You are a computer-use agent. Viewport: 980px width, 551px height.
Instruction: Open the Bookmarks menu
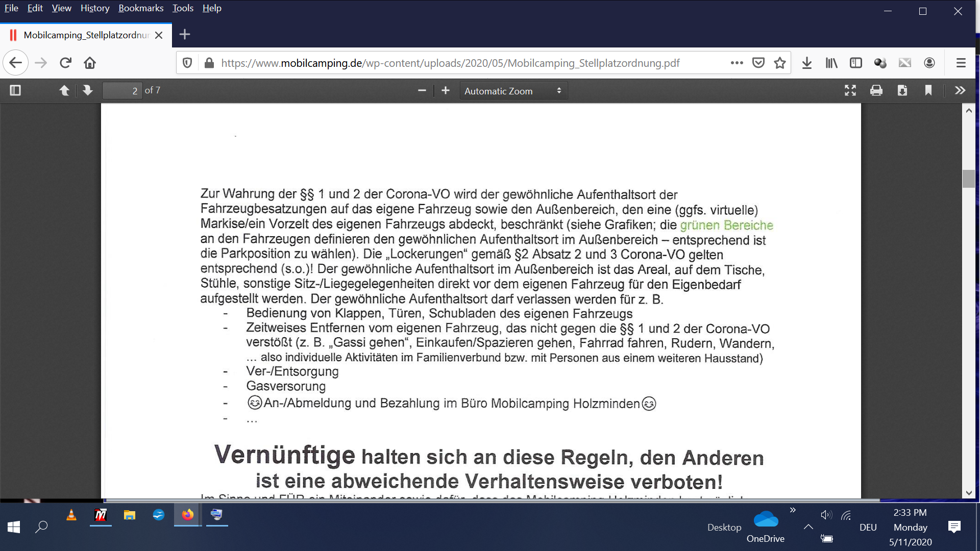(x=141, y=8)
